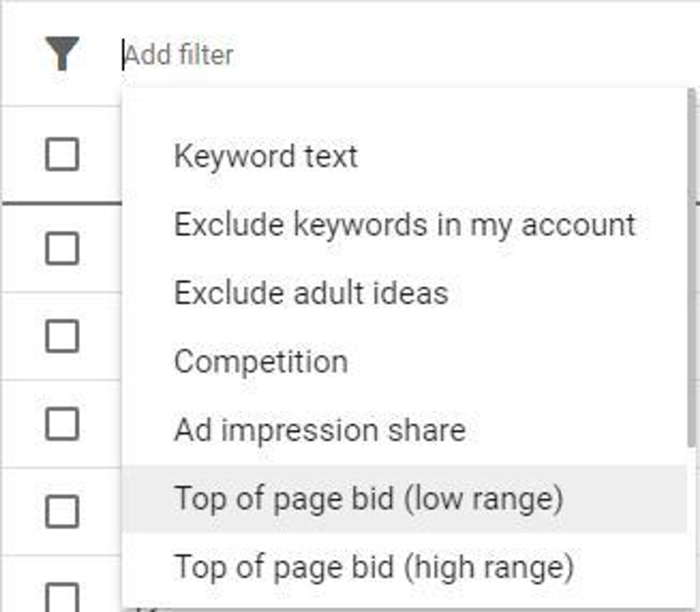Tick the select-all checkbox in table header
The width and height of the screenshot is (700, 612).
pos(62,154)
